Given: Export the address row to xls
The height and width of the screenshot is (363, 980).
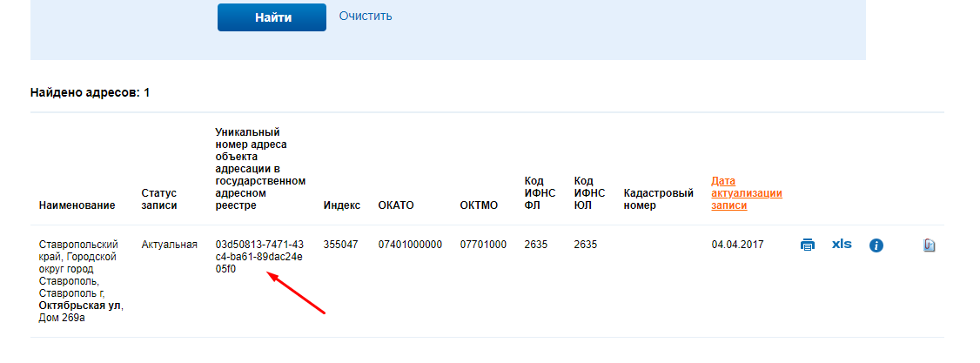Looking at the screenshot, I should pyautogui.click(x=842, y=244).
